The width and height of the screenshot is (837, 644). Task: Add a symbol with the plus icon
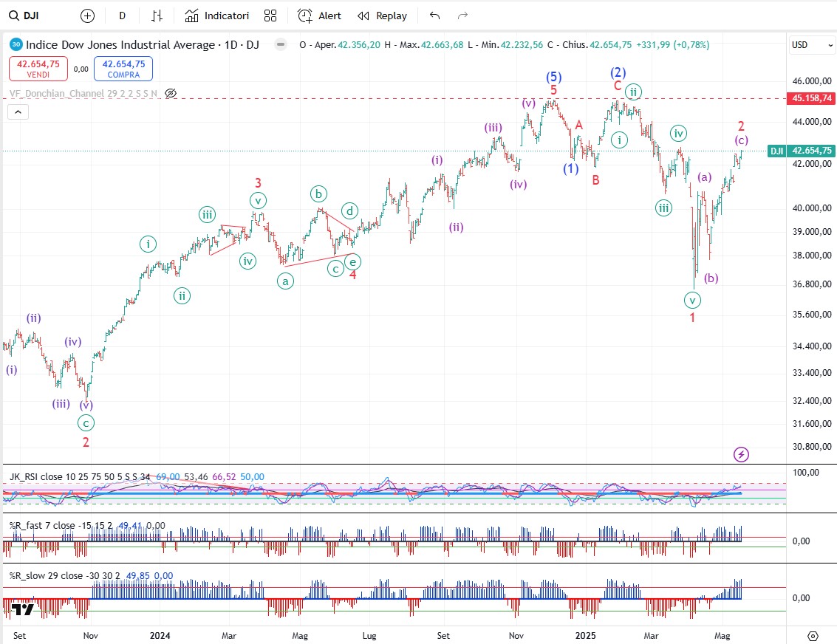pyautogui.click(x=87, y=16)
